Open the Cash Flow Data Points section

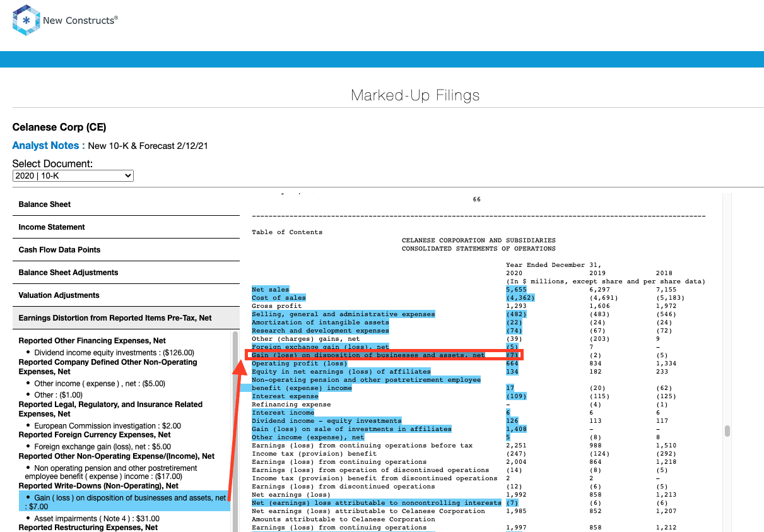tap(126, 250)
